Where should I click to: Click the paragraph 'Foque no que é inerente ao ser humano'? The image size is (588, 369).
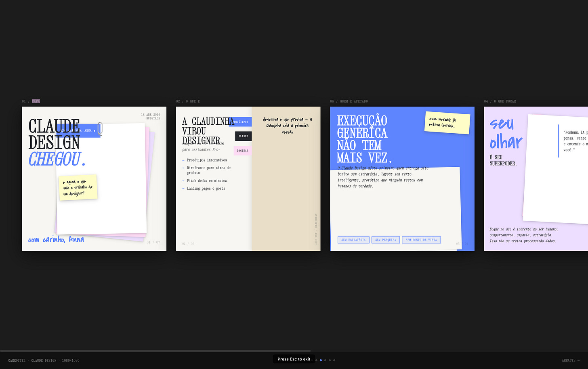(524, 235)
